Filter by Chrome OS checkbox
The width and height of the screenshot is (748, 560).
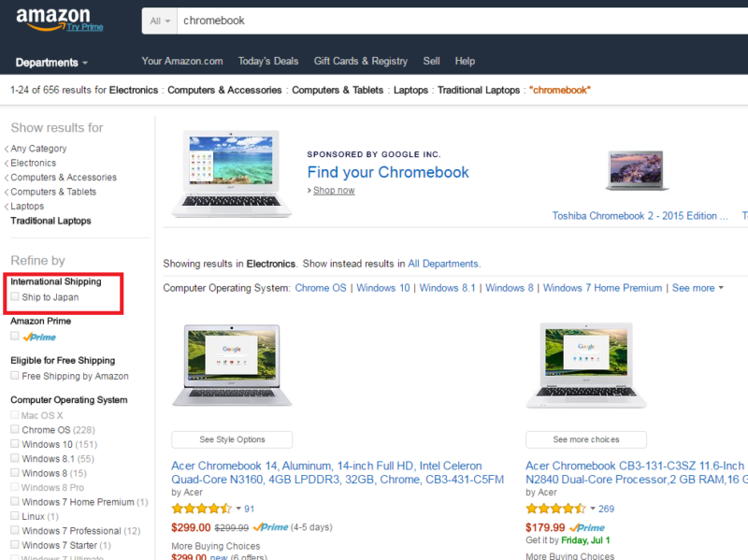[15, 429]
